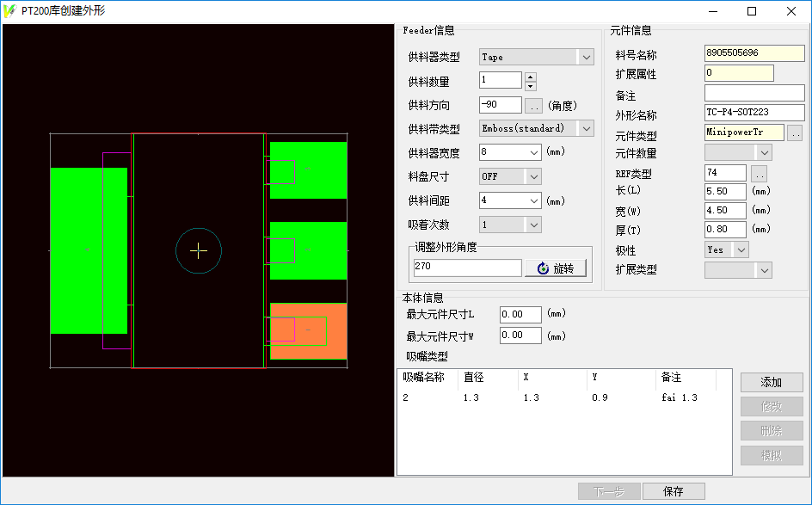
Task: Click browse button beside 元件类型
Action: 795,133
